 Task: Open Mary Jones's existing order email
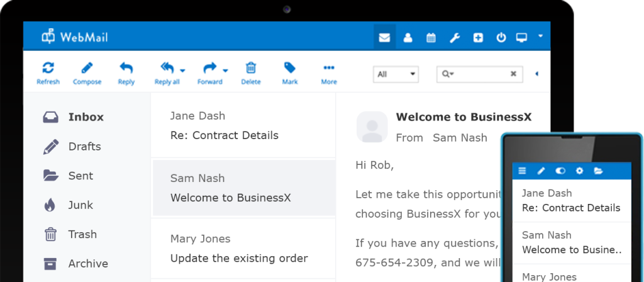243,249
